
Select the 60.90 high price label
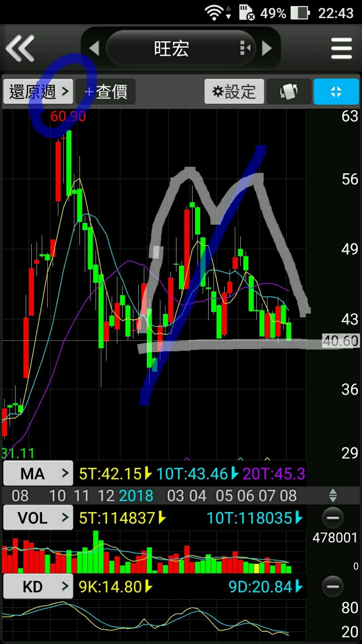pyautogui.click(x=68, y=117)
